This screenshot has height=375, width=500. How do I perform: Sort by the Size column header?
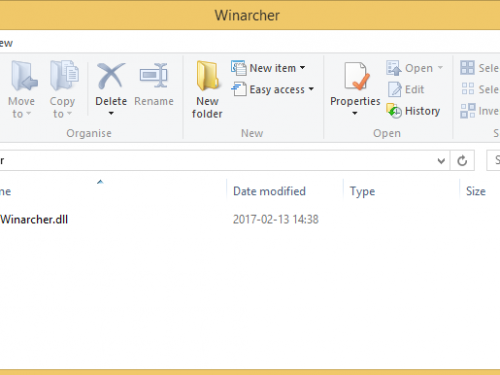(476, 191)
